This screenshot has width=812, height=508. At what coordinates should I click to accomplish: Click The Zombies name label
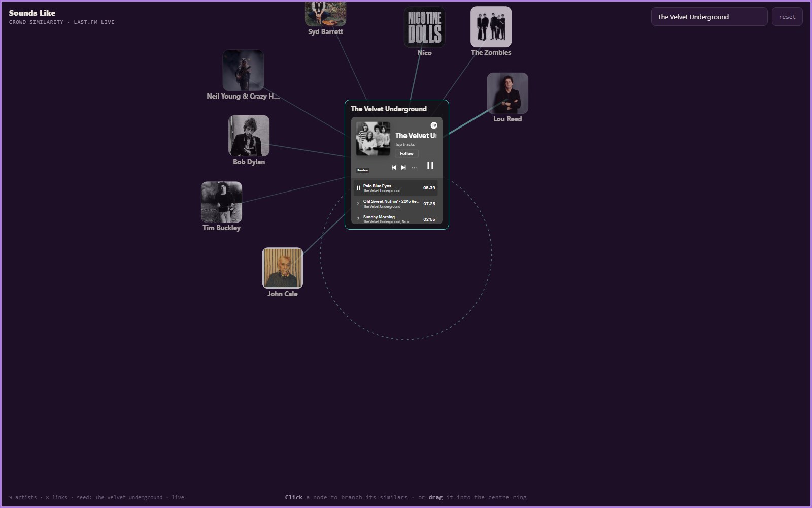(491, 52)
